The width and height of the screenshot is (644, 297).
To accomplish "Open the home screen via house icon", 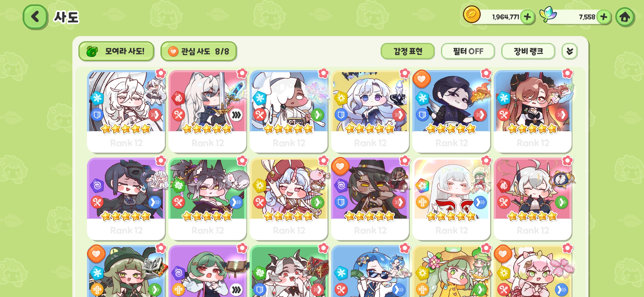I will (625, 17).
